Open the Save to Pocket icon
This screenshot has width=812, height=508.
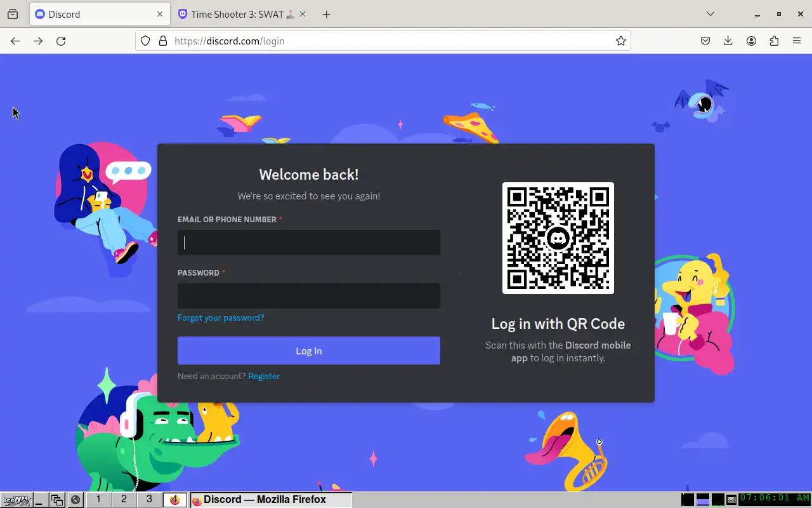pyautogui.click(x=705, y=41)
